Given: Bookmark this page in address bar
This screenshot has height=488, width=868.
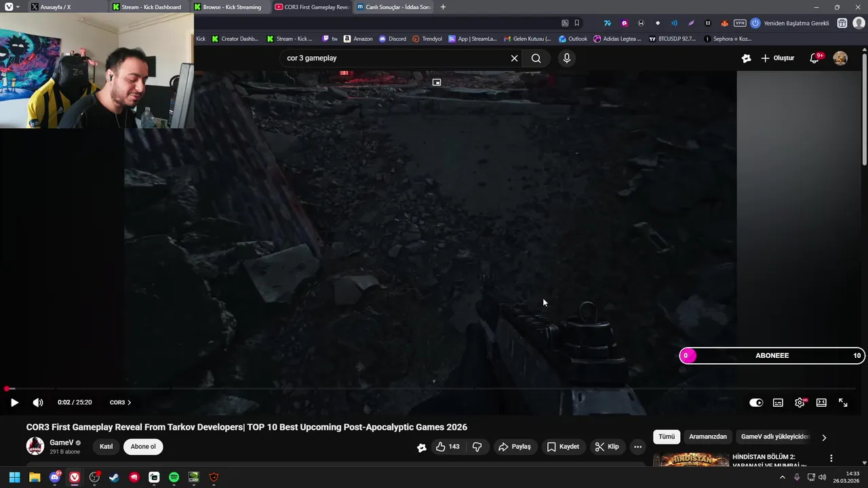Looking at the screenshot, I should [x=577, y=23].
